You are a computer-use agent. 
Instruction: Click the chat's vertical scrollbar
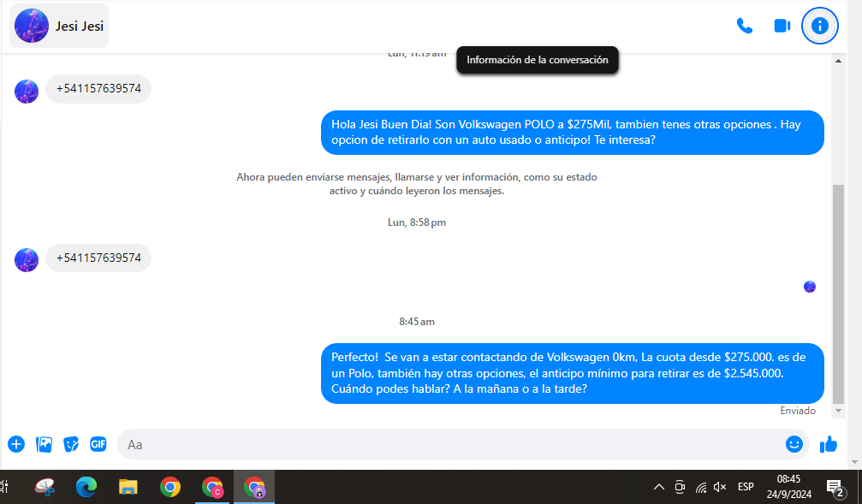[x=838, y=291]
